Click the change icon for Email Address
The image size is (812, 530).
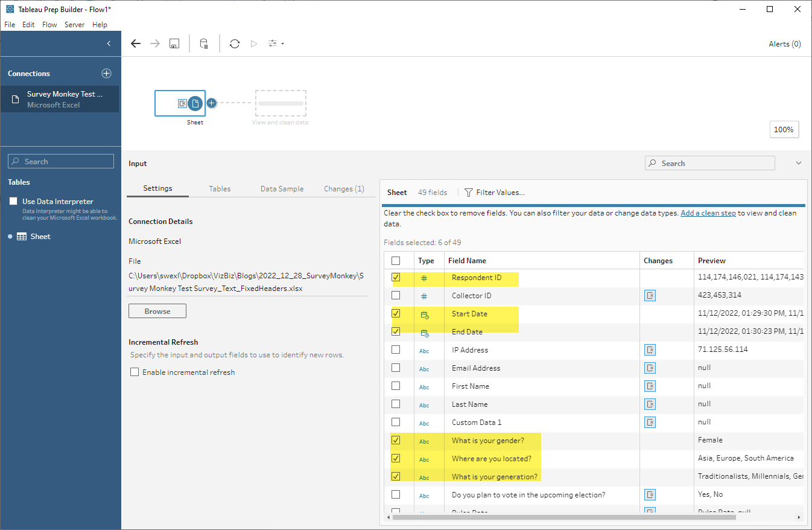click(650, 368)
